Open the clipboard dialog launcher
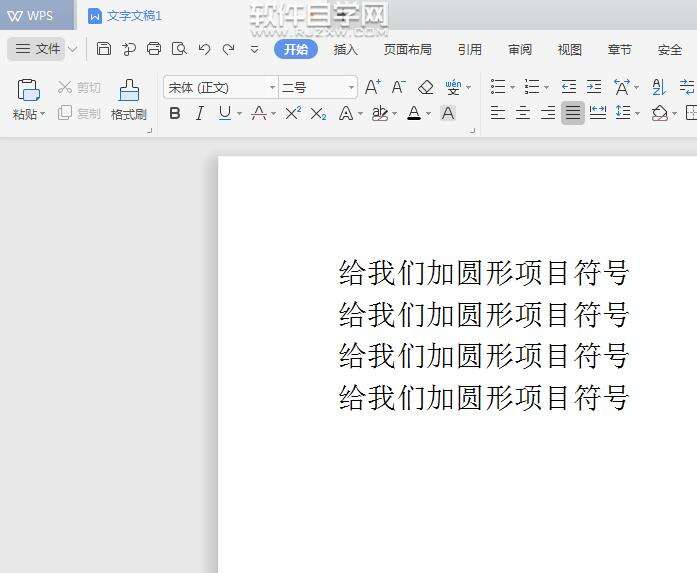This screenshot has width=697, height=573. click(149, 131)
